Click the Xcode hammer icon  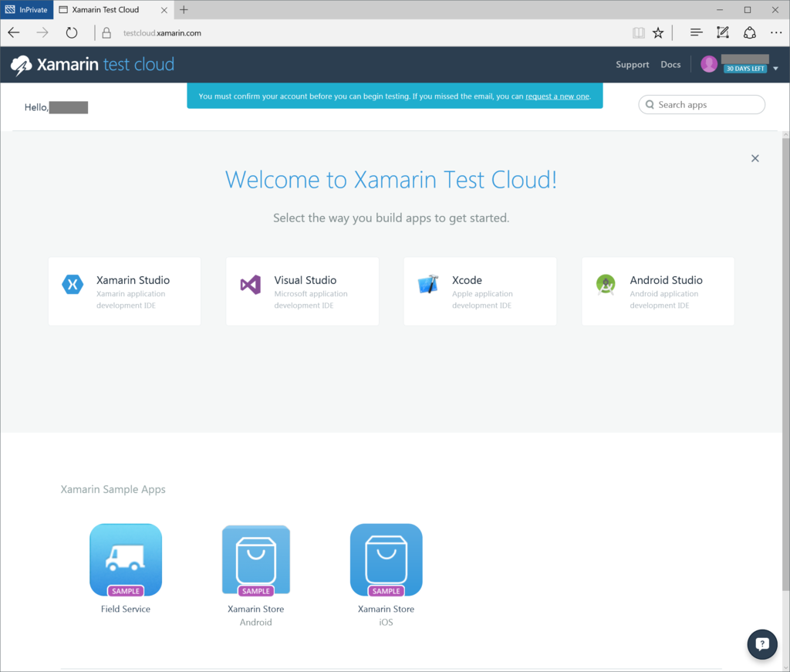(428, 284)
